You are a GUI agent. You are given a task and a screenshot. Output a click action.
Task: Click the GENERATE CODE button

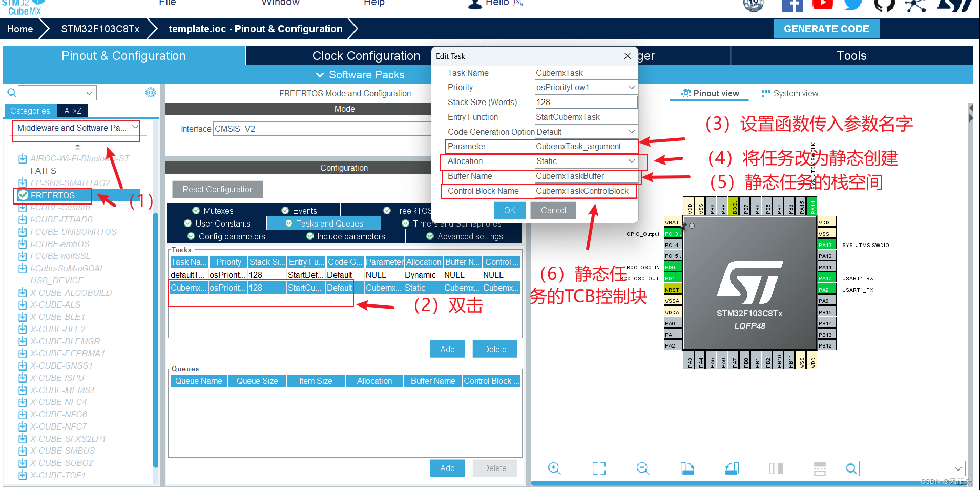[826, 29]
